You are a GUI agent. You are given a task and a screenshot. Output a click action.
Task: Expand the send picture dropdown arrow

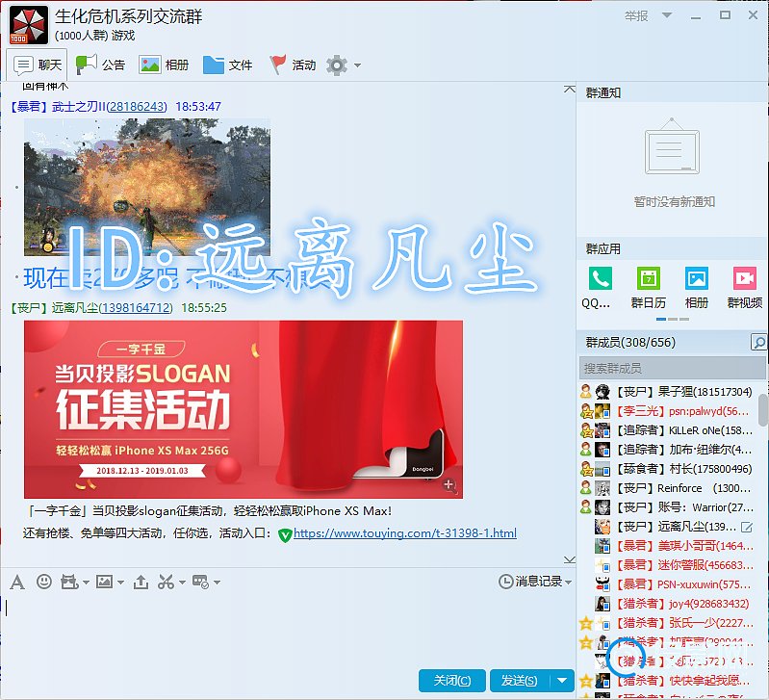(x=120, y=583)
